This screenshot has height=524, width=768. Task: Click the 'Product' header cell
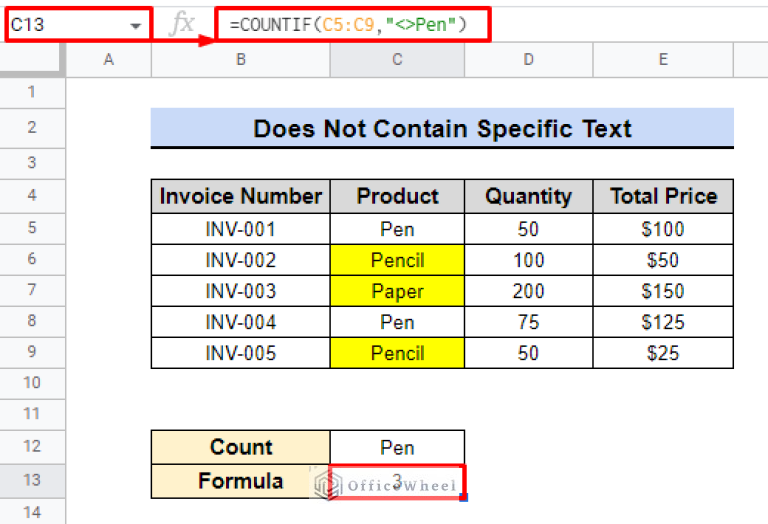tap(397, 196)
